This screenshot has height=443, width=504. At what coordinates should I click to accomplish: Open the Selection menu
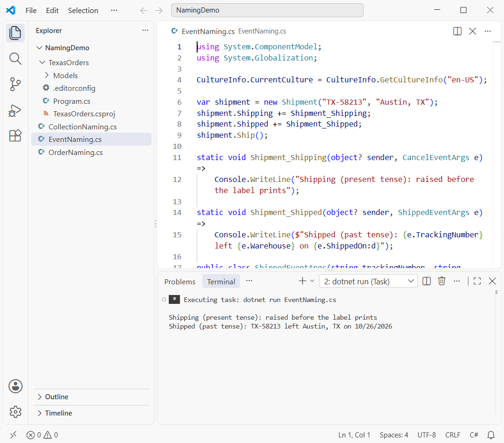pos(83,10)
